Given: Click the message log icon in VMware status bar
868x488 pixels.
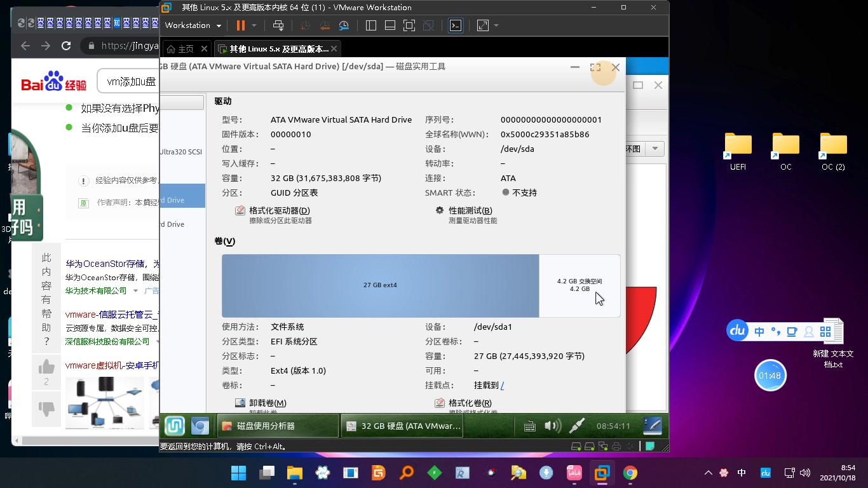Looking at the screenshot, I should (650, 446).
